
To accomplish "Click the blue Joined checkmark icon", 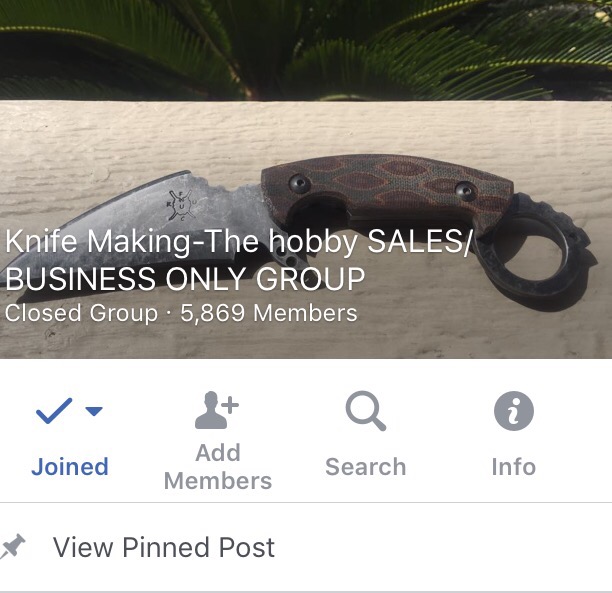I will [x=54, y=410].
